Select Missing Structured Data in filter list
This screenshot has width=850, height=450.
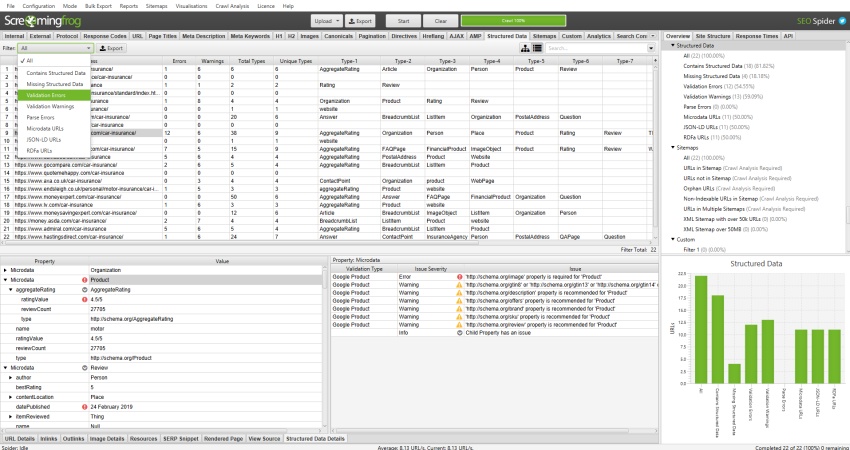click(54, 84)
